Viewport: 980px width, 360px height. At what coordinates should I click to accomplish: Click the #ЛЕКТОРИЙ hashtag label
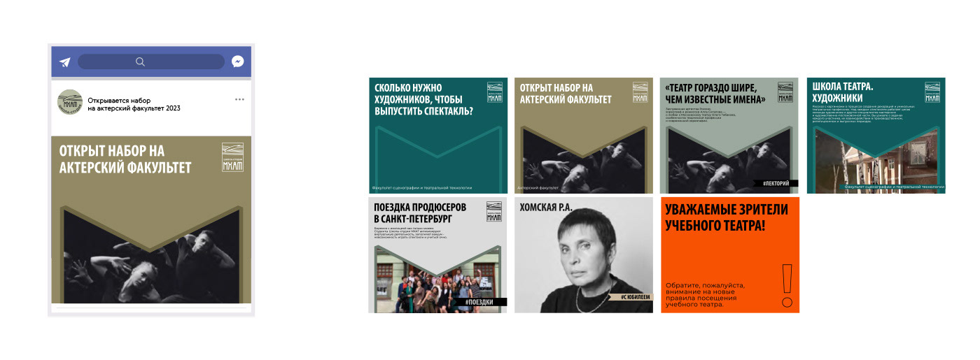click(776, 183)
